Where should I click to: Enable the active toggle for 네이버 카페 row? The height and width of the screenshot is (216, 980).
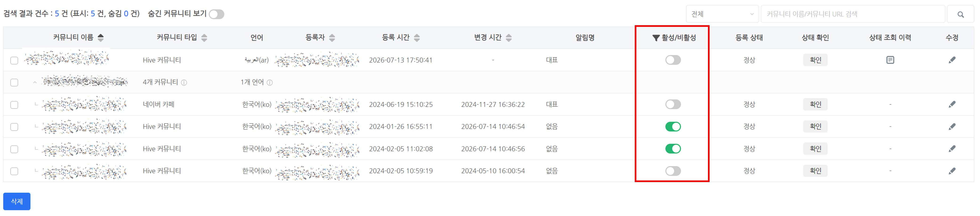[673, 104]
